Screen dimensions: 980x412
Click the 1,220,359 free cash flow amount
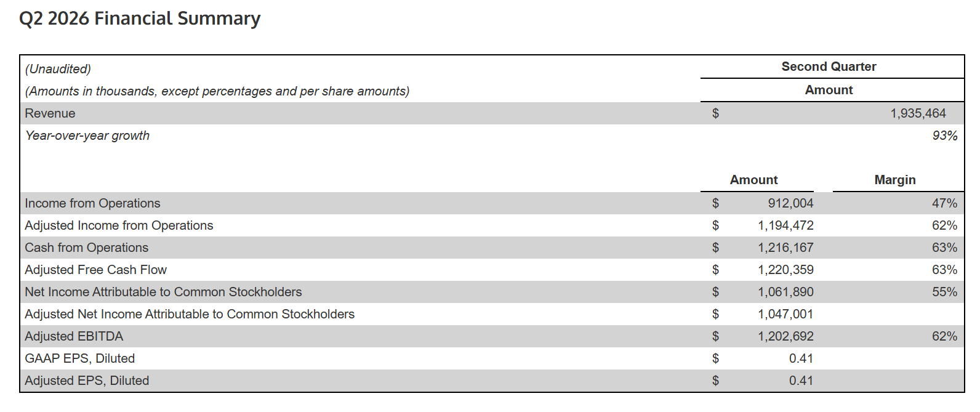[785, 270]
